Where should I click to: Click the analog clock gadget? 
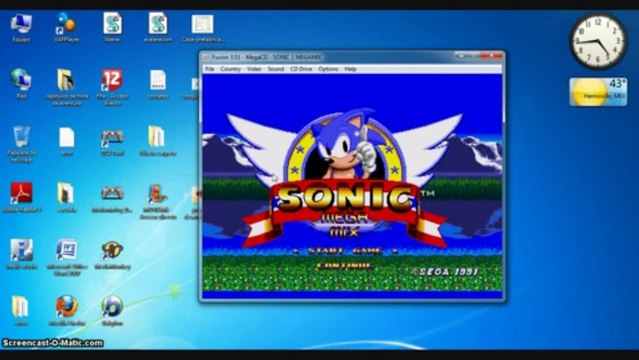(598, 42)
